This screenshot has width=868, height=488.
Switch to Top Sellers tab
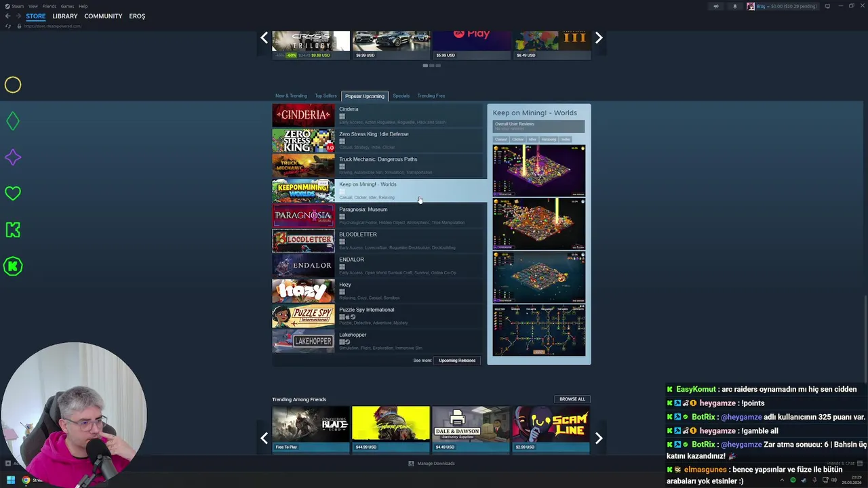(x=325, y=96)
